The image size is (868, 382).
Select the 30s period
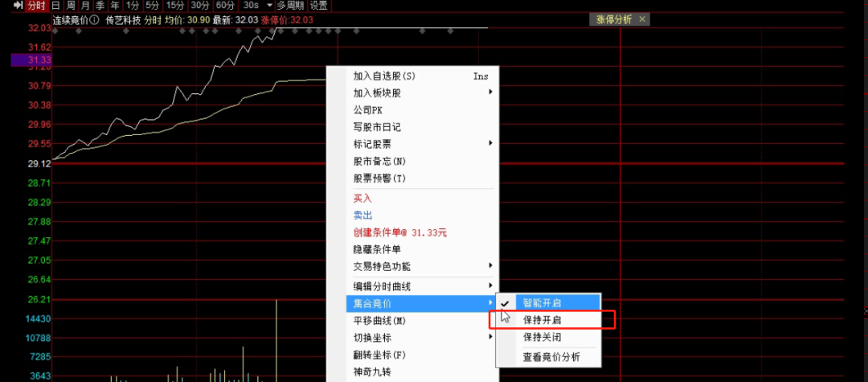pos(251,6)
